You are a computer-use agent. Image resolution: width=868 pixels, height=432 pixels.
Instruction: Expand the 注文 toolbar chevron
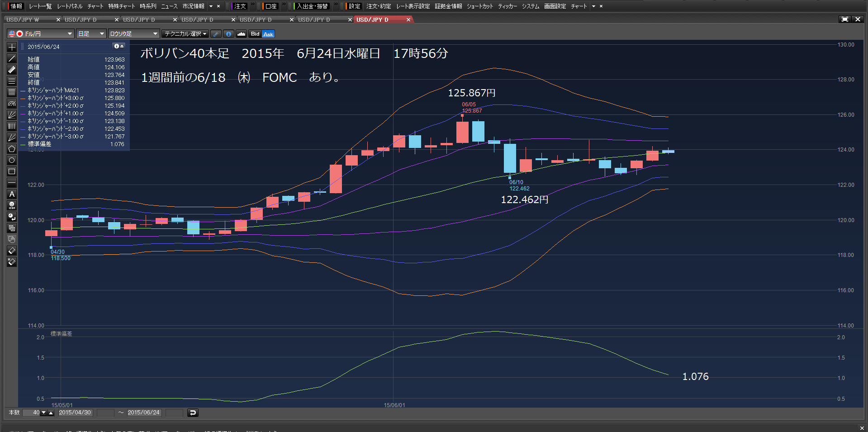pyautogui.click(x=252, y=4)
